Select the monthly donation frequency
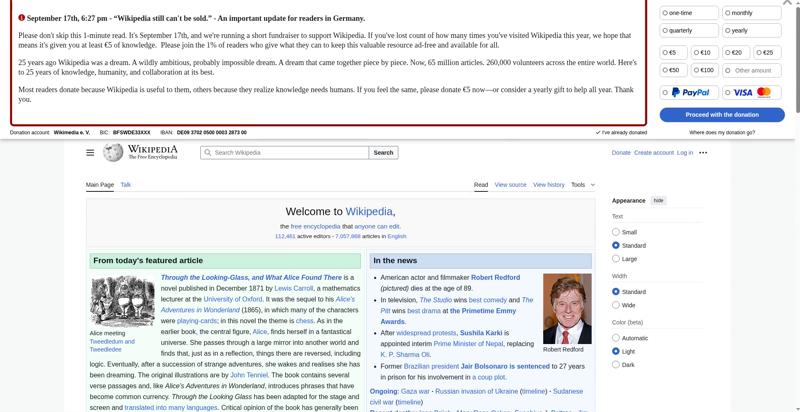Screen dimensions: 800x412 [752, 13]
